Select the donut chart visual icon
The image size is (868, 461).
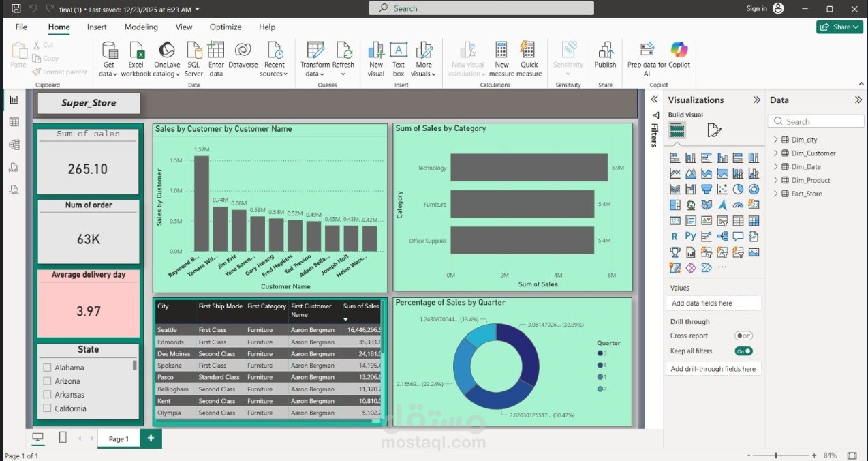[x=754, y=189]
